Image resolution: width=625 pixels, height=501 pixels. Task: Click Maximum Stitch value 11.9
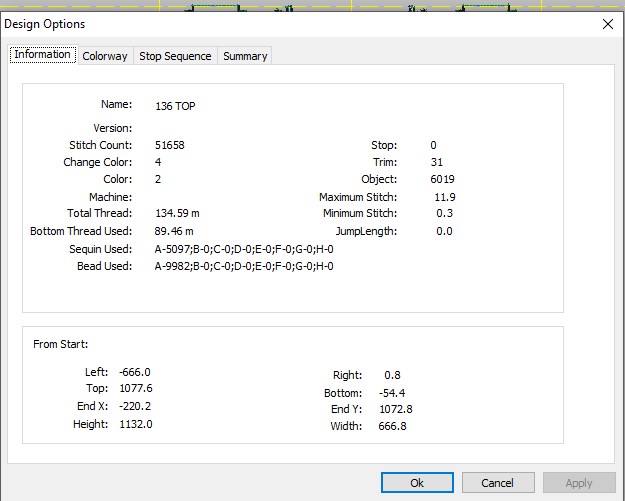[x=445, y=197]
